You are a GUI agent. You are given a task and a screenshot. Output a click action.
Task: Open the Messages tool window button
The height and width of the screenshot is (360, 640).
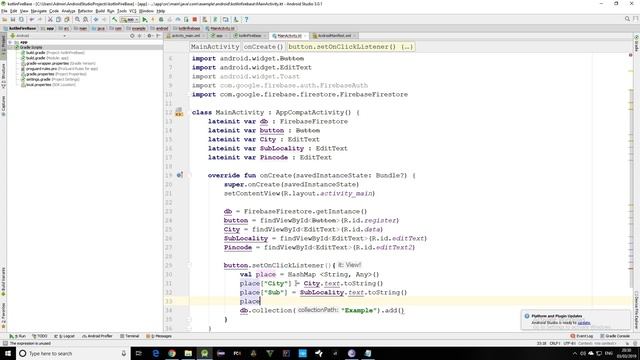click(160, 336)
